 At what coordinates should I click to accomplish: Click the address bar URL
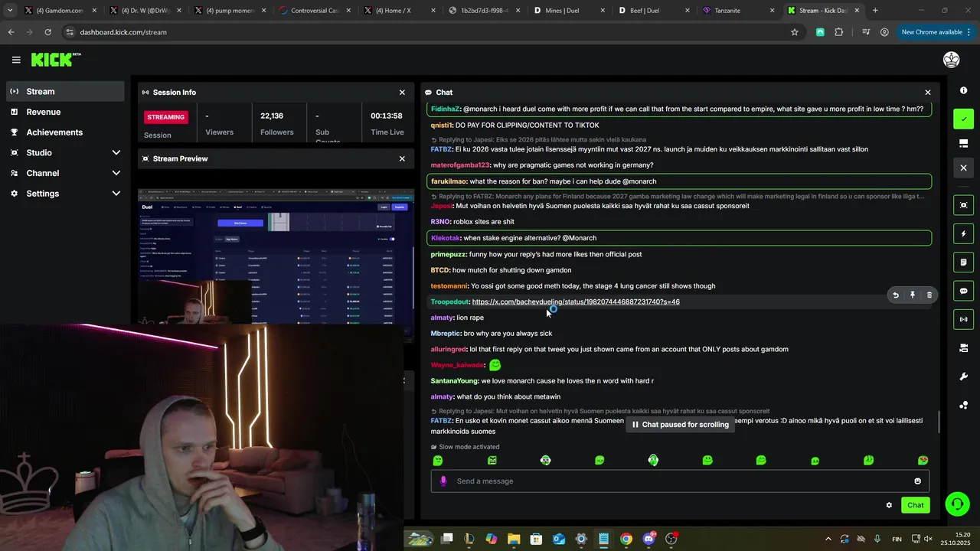coord(122,32)
